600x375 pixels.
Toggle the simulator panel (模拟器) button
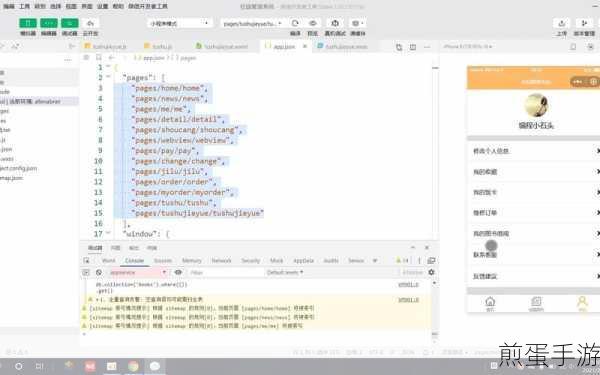pyautogui.click(x=28, y=23)
